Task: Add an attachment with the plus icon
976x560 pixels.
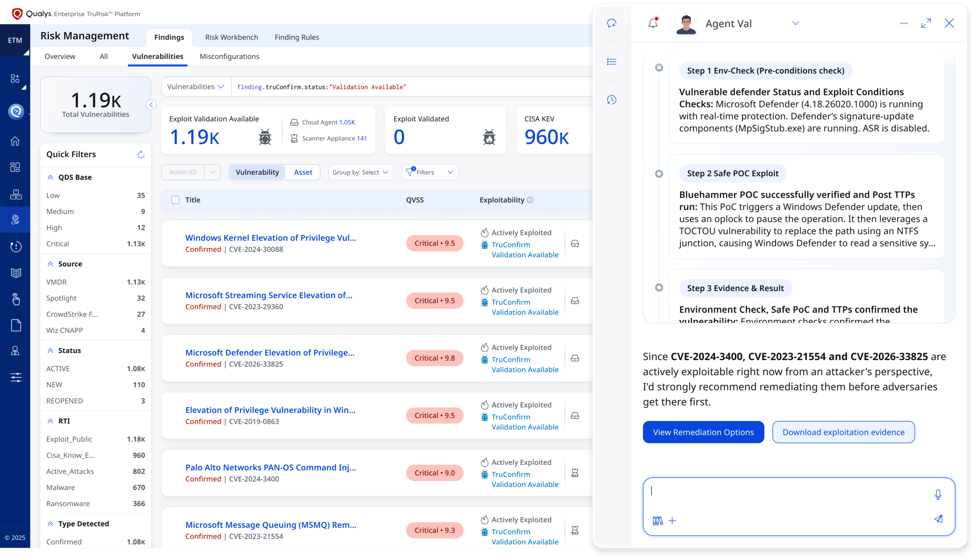Action: coord(672,521)
